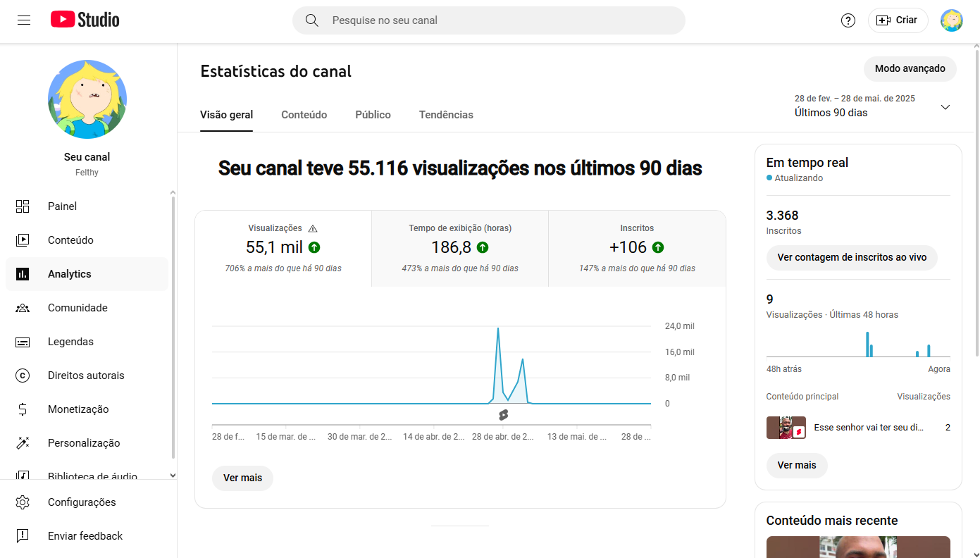This screenshot has width=980, height=558.
Task: Click the Analytics bar chart icon
Action: pos(23,274)
